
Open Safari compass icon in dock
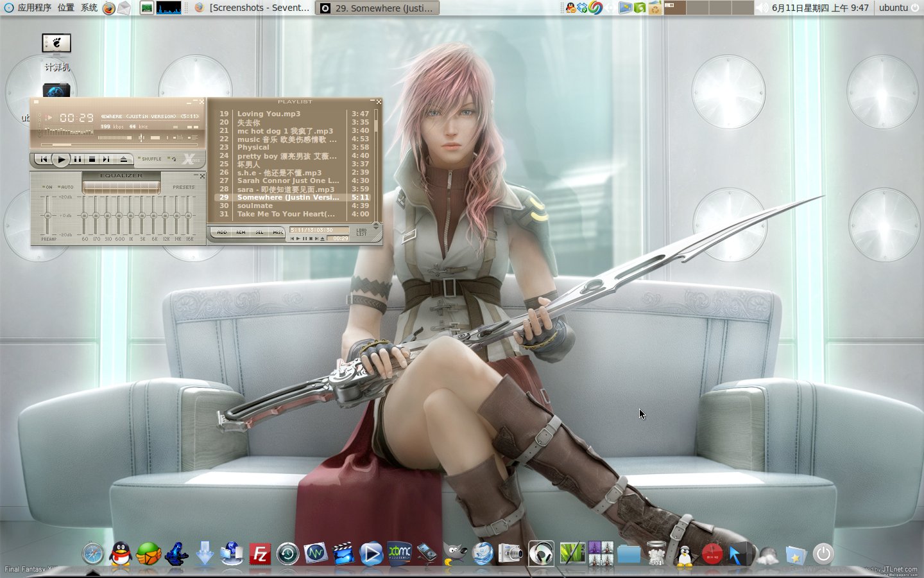pos(92,554)
